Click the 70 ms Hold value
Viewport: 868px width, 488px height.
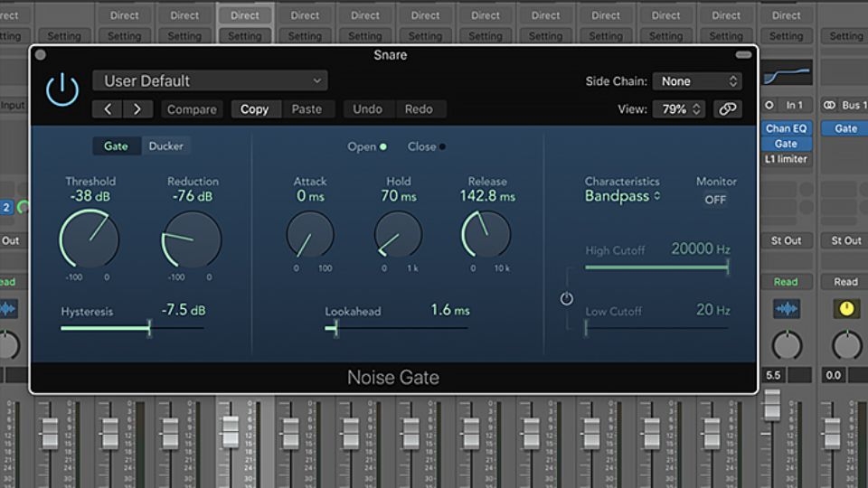399,196
